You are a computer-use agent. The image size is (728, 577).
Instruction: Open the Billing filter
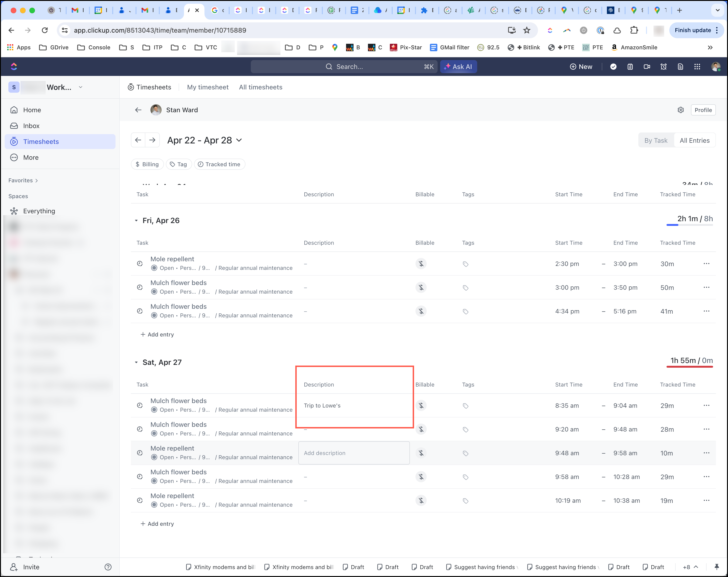tap(147, 164)
